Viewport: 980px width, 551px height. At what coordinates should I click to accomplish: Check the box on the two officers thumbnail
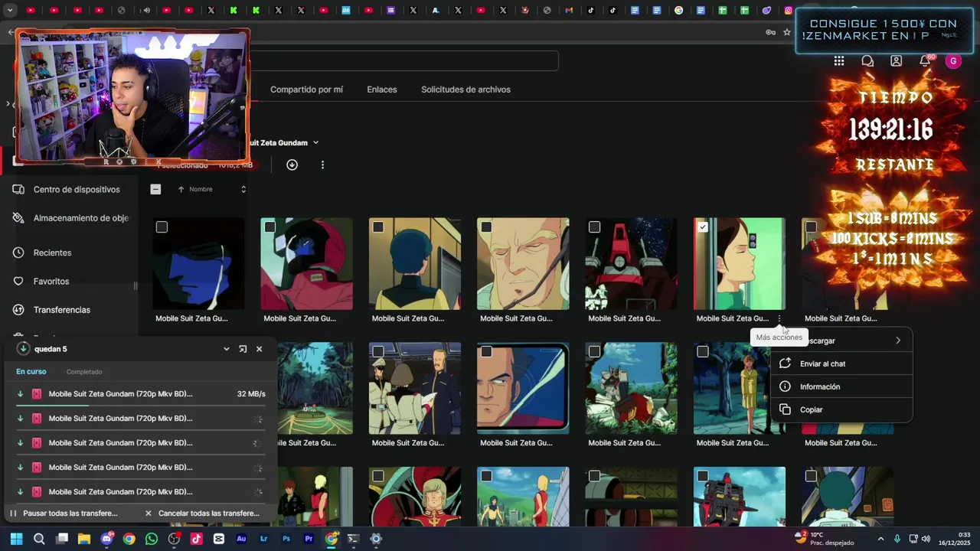(x=378, y=352)
